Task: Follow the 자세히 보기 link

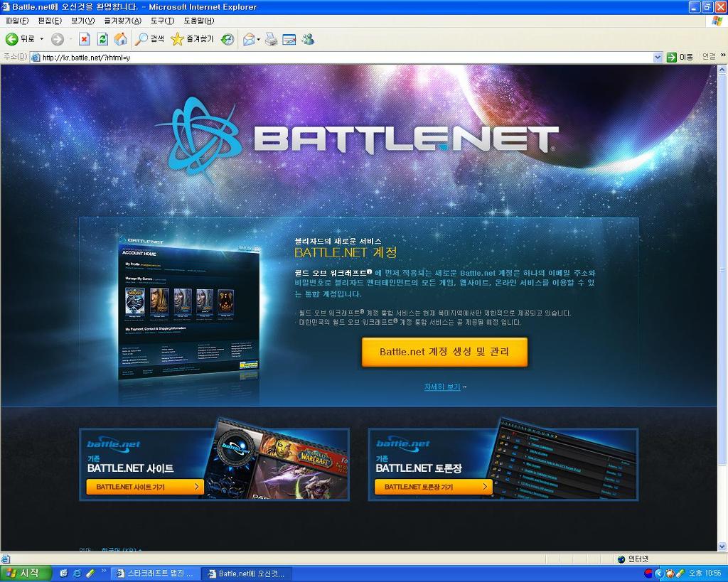Action: [442, 387]
